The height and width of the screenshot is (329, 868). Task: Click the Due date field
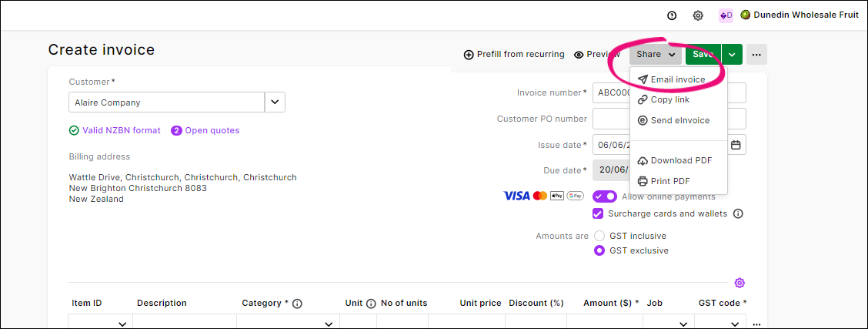click(x=611, y=170)
